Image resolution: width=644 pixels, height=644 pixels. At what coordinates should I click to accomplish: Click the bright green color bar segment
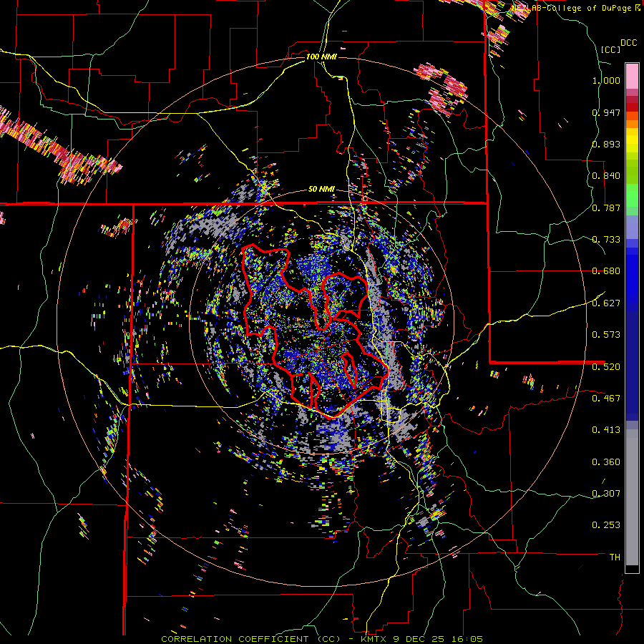(632, 195)
